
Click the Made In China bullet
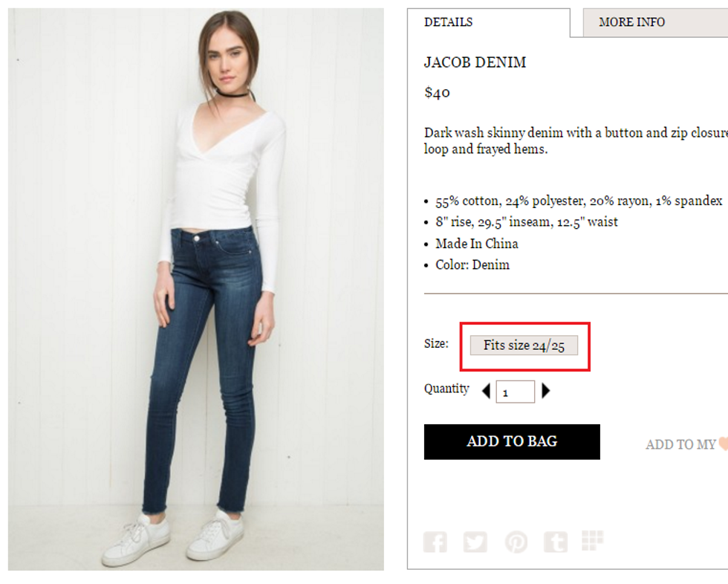pyautogui.click(x=477, y=244)
